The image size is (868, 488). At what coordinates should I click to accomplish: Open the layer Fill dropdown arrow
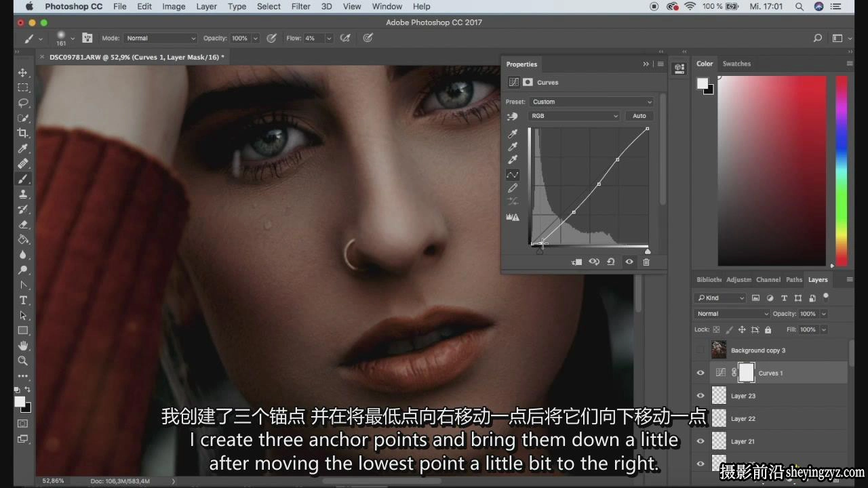(x=824, y=329)
